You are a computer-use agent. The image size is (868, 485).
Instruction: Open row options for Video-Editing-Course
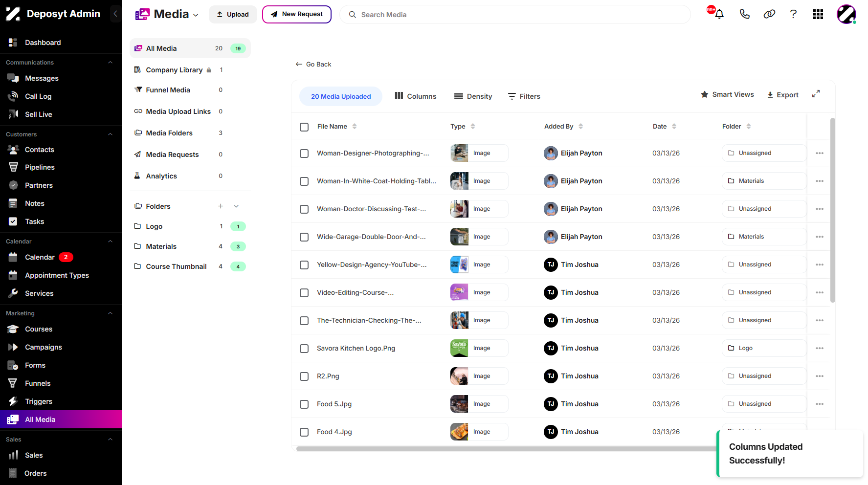coord(820,292)
